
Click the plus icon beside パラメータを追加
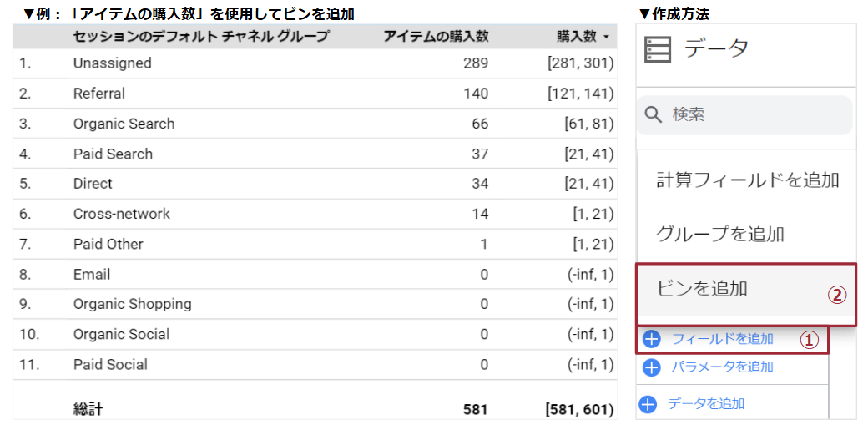click(652, 367)
